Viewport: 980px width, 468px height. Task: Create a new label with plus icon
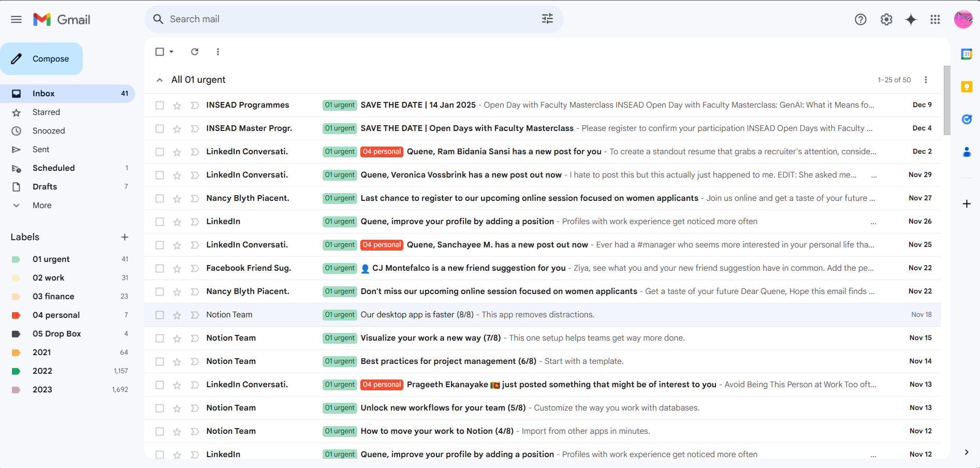125,237
